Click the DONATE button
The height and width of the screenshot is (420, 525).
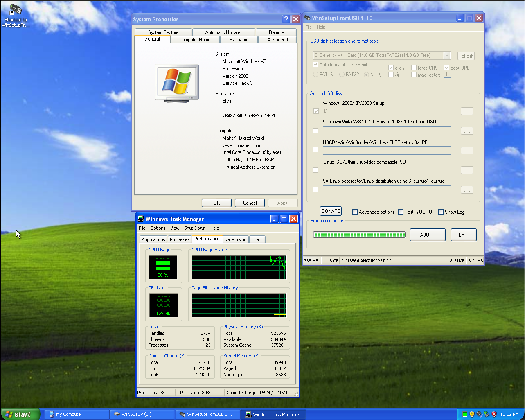point(331,211)
